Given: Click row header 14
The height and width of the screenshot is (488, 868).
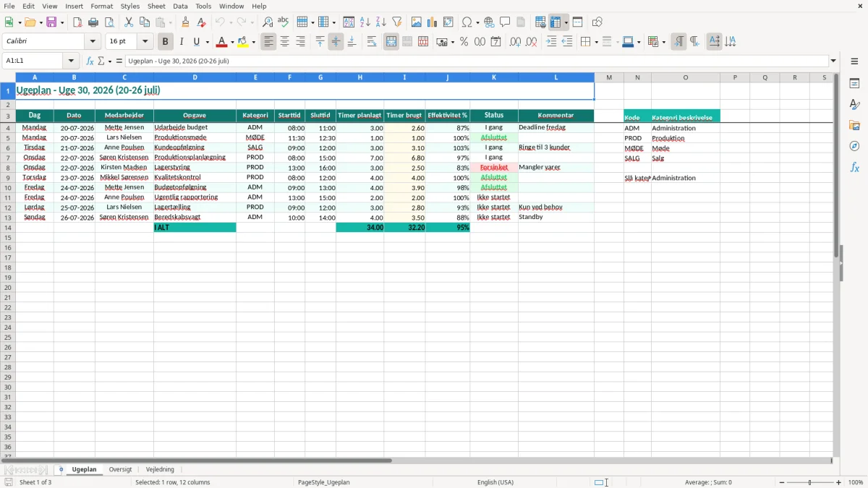Looking at the screenshot, I should 7,227.
